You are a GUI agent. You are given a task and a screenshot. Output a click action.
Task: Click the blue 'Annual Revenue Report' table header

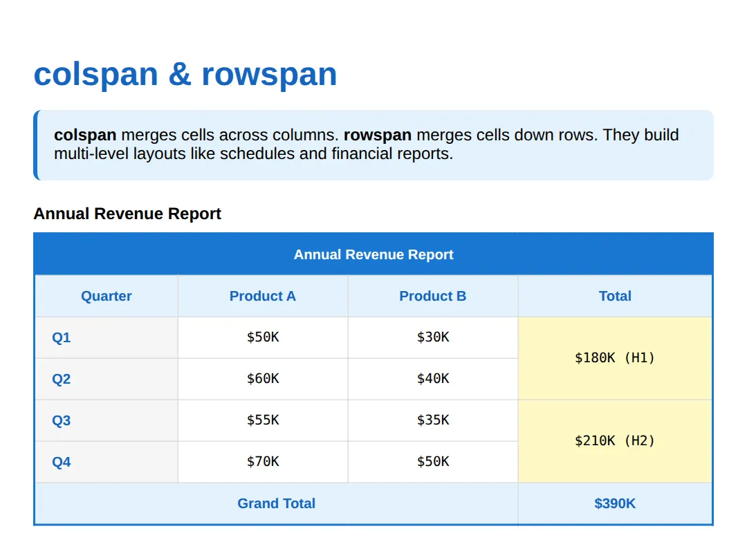pyautogui.click(x=373, y=254)
